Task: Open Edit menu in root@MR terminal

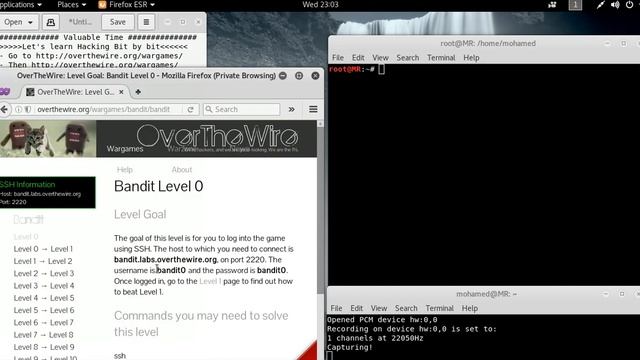Action: tap(358, 58)
